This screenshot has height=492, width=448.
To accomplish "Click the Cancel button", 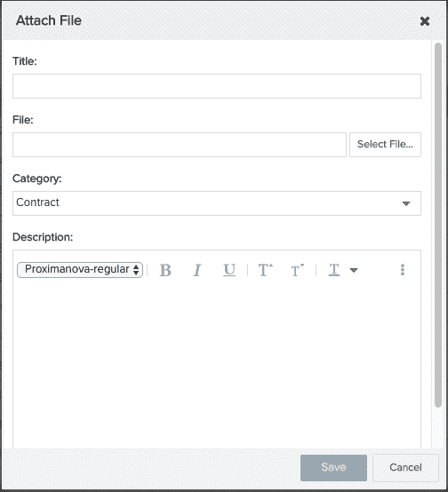I will point(405,467).
